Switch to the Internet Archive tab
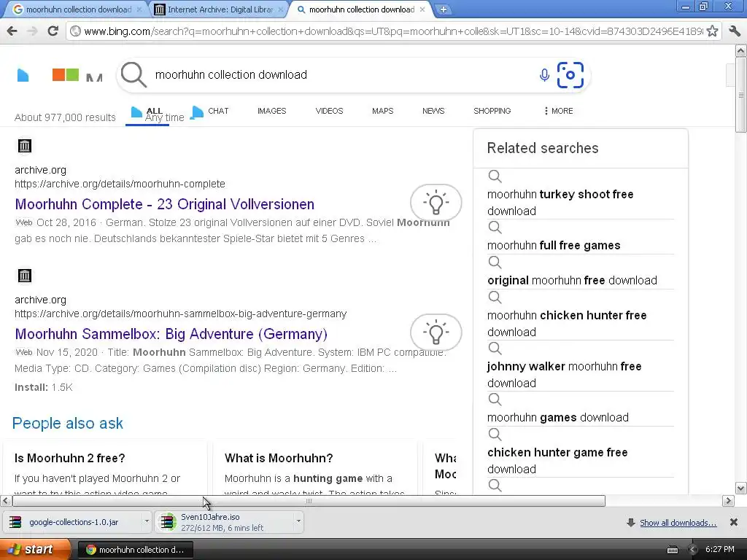The height and width of the screenshot is (560, 747). [x=218, y=9]
